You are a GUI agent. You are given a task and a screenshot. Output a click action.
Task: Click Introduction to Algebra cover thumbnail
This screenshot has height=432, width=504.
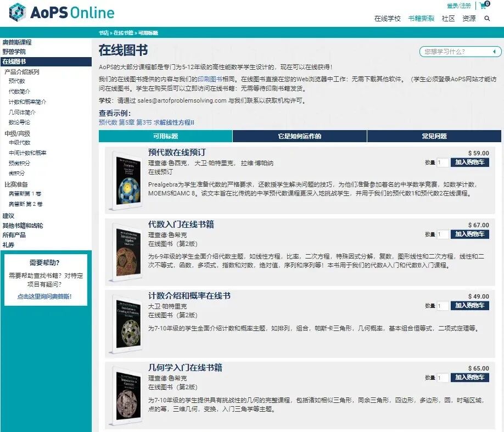[x=126, y=253]
